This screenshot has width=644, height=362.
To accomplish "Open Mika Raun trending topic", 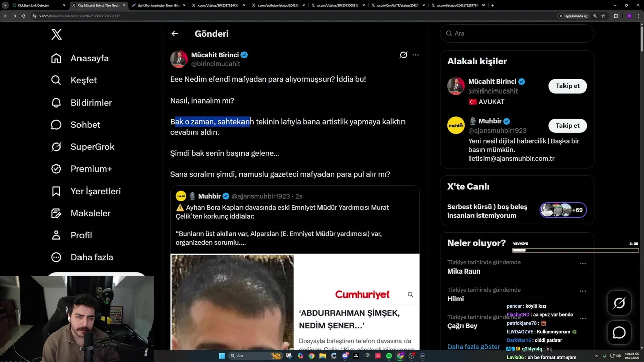I will click(464, 271).
